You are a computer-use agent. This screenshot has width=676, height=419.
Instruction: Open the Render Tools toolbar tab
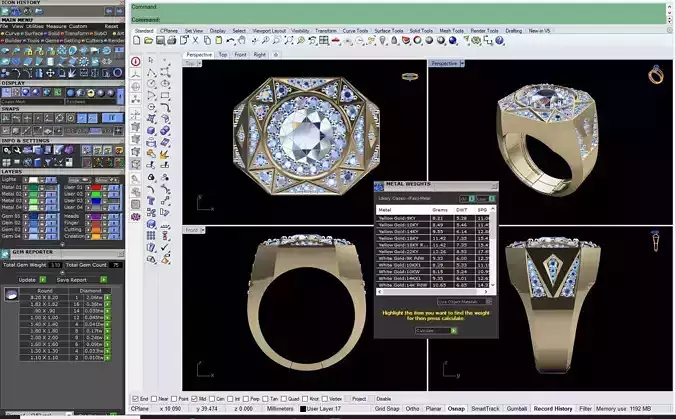pos(484,31)
